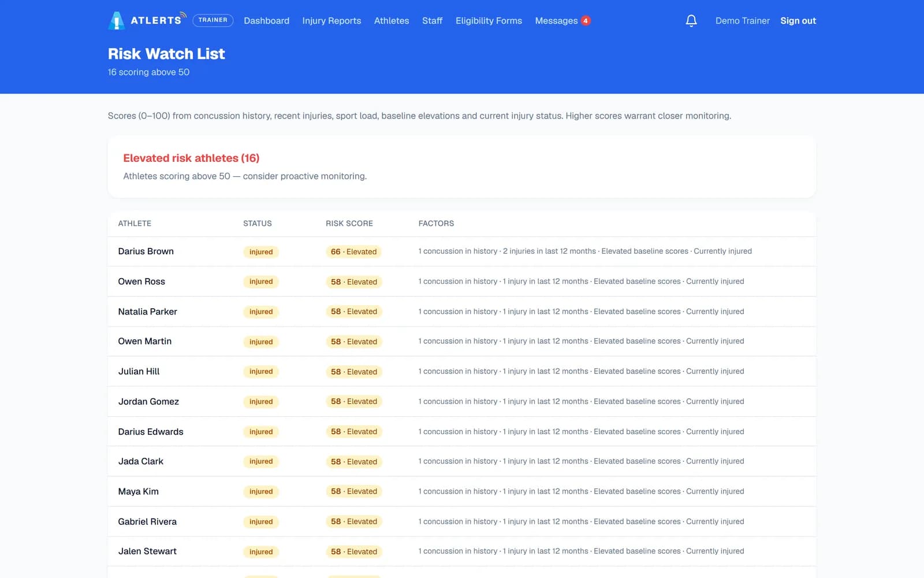Select athlete Julian Hill
Screen dimensions: 924x578
pyautogui.click(x=139, y=371)
